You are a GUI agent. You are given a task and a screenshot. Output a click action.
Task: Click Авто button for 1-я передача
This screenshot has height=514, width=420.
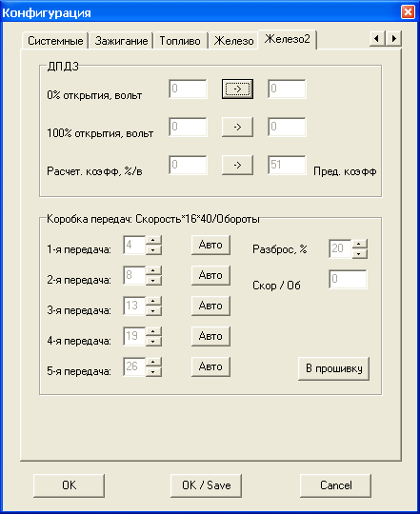210,245
